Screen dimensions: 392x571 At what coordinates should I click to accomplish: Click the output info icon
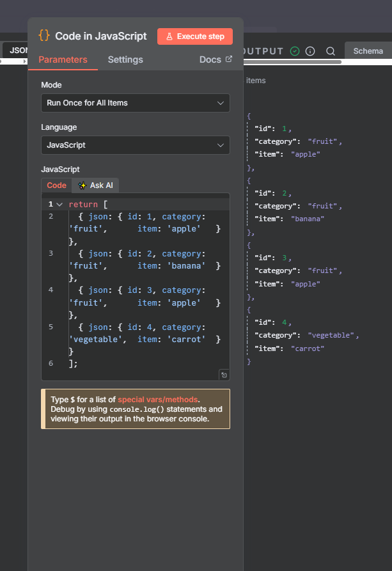tap(310, 51)
